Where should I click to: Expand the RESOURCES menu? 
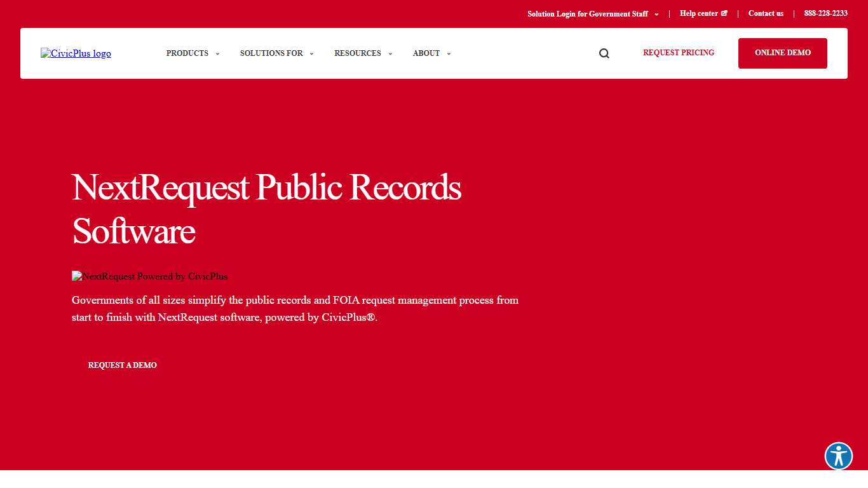[x=358, y=53]
